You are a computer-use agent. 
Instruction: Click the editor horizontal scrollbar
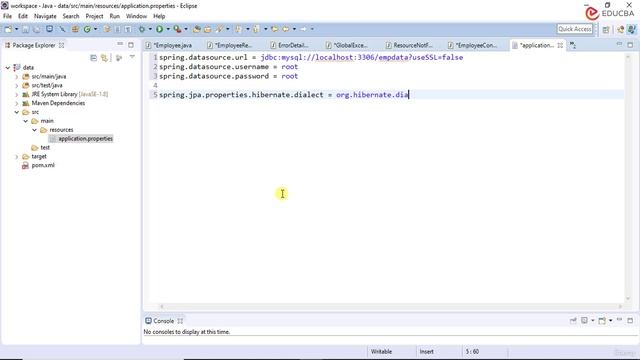391,306
